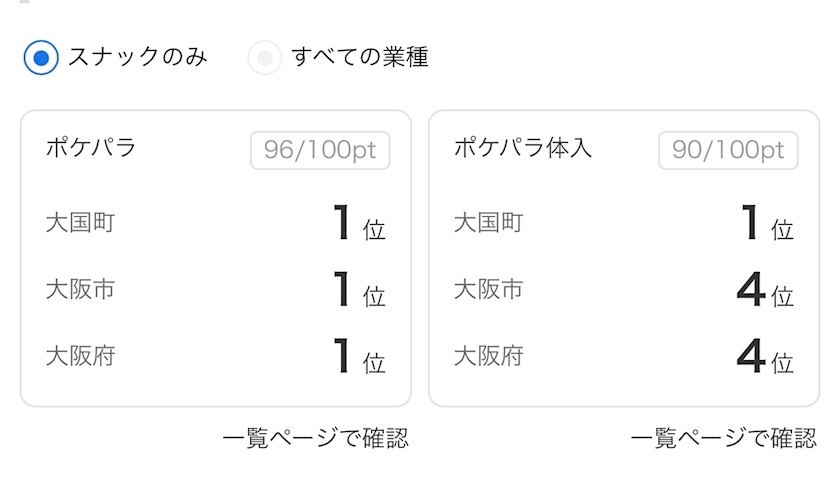Open the 一覧ページで確認 link under ポケパラ体入
Screen dimensions: 840x486
pyautogui.click(x=724, y=438)
